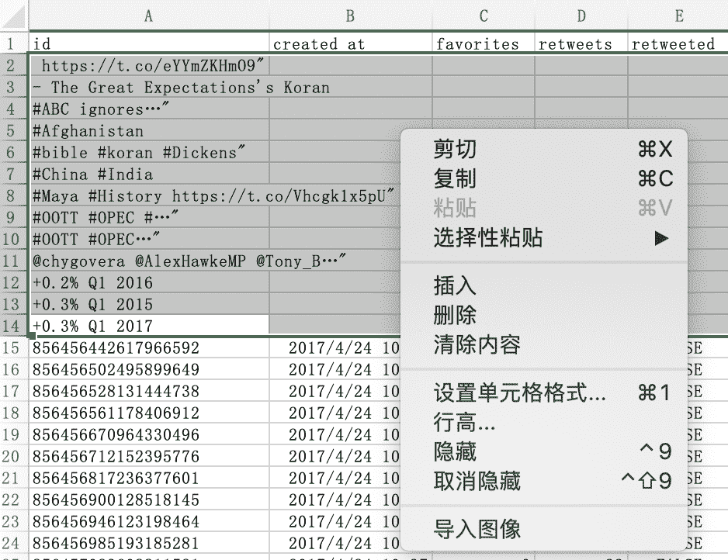Choose 复制 (Copy) from context menu
Screen dimensions: 728x560
(x=455, y=178)
